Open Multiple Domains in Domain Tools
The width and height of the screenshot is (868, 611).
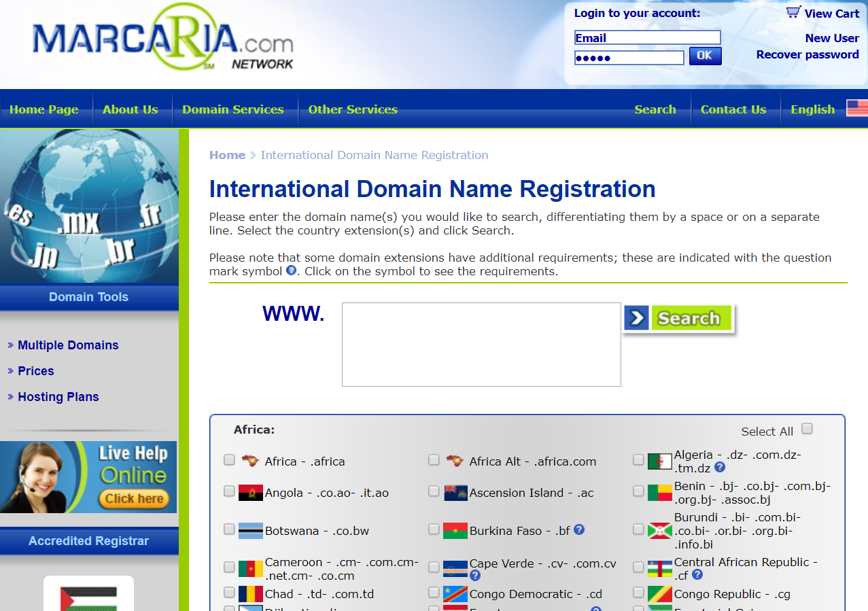[68, 345]
